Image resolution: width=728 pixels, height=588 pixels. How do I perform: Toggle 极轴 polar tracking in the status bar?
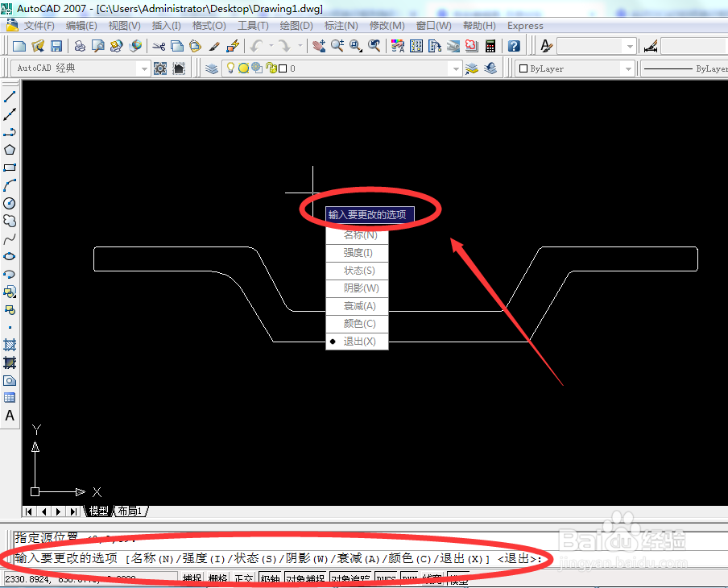coord(271,578)
